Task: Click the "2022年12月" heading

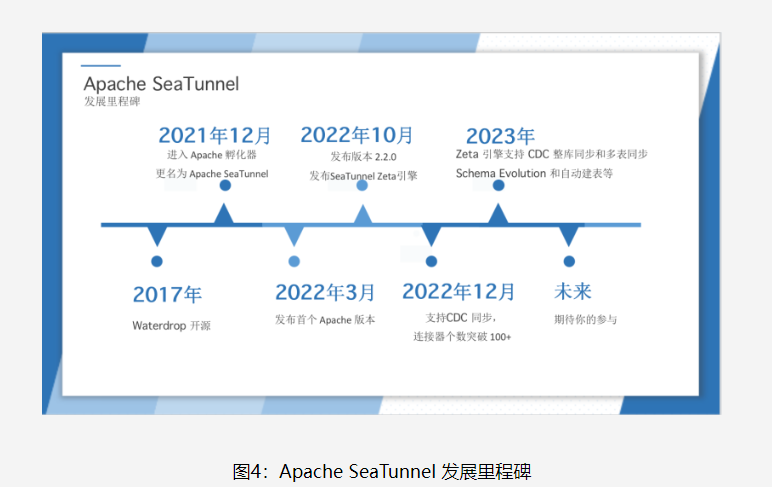Action: coord(459,292)
